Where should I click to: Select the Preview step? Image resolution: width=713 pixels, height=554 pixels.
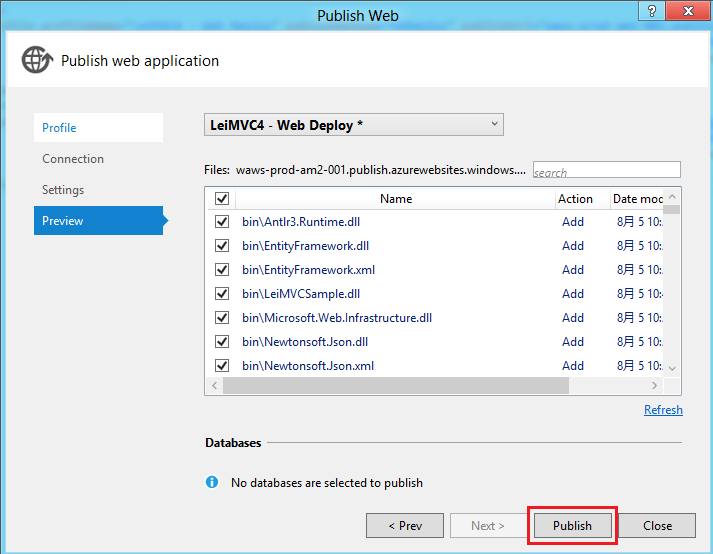[98, 221]
